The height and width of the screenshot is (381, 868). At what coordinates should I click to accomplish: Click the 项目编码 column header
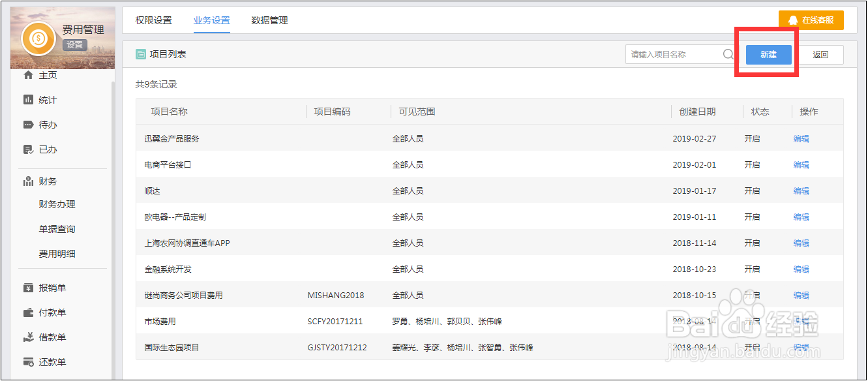pyautogui.click(x=332, y=112)
